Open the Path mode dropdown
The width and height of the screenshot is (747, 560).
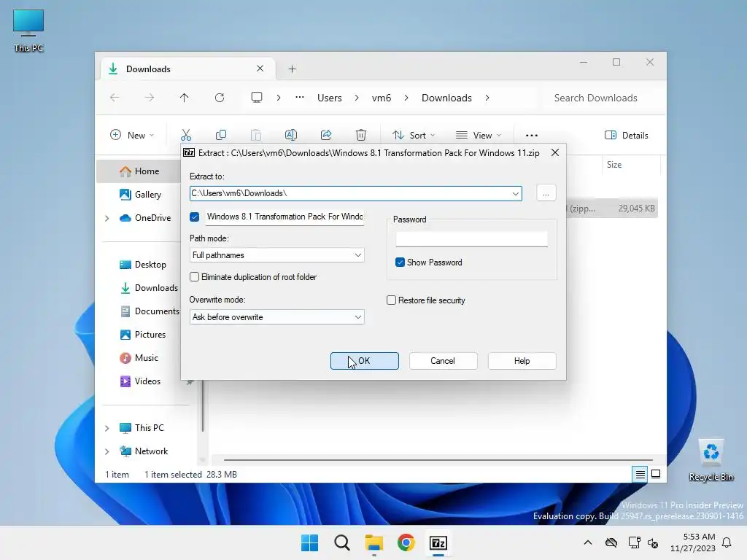point(357,255)
